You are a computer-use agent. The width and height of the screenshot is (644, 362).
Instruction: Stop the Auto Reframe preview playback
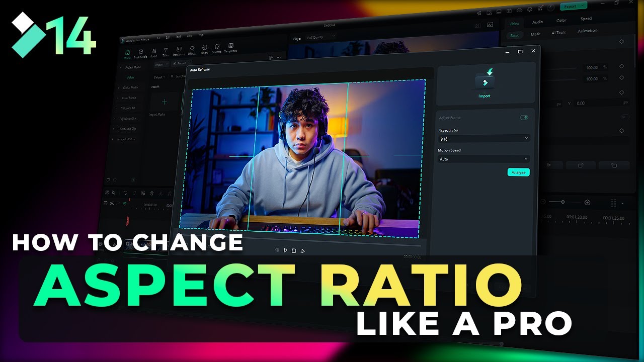[x=294, y=250]
